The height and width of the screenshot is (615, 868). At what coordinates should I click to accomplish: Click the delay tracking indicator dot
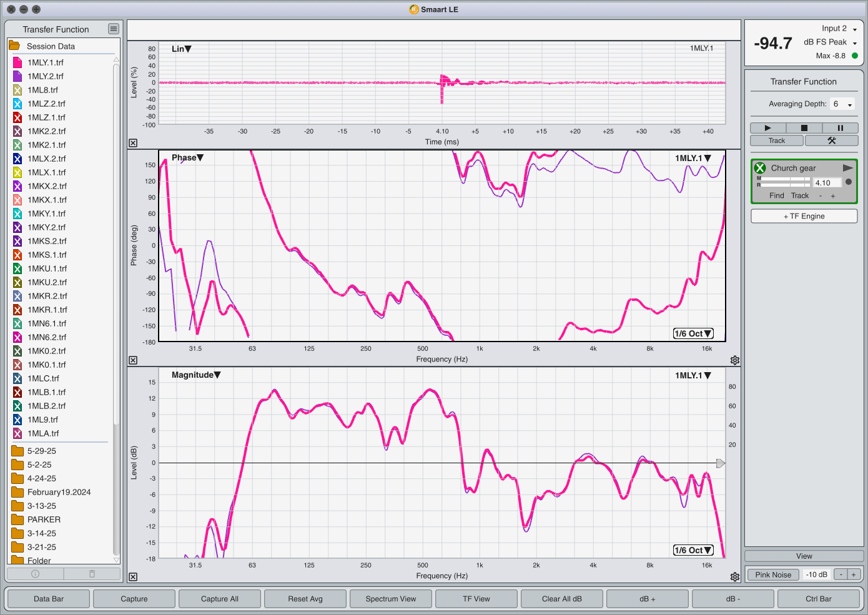pyautogui.click(x=849, y=182)
